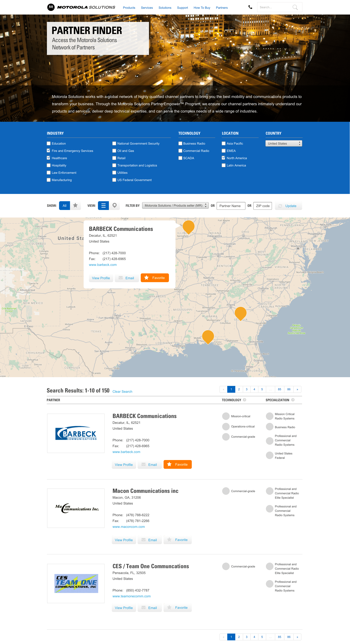The width and height of the screenshot is (350, 644).
Task: Check the Commercial Radio checkbox
Action: click(180, 151)
